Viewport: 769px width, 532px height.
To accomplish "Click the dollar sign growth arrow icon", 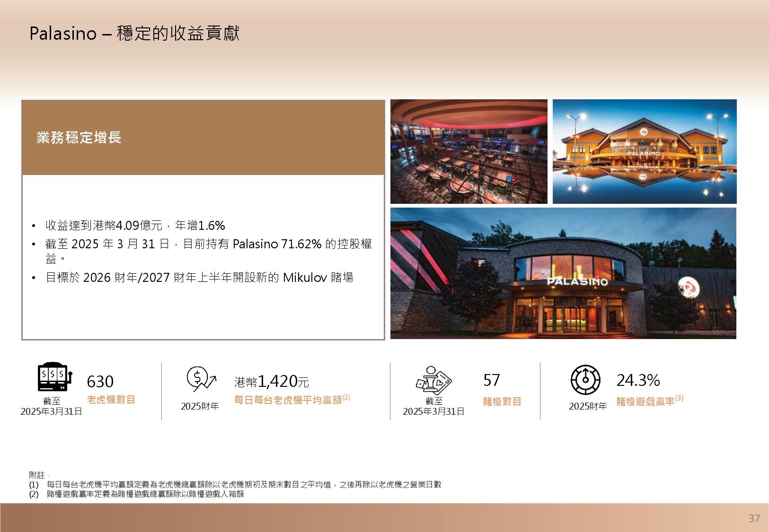I will coord(201,379).
